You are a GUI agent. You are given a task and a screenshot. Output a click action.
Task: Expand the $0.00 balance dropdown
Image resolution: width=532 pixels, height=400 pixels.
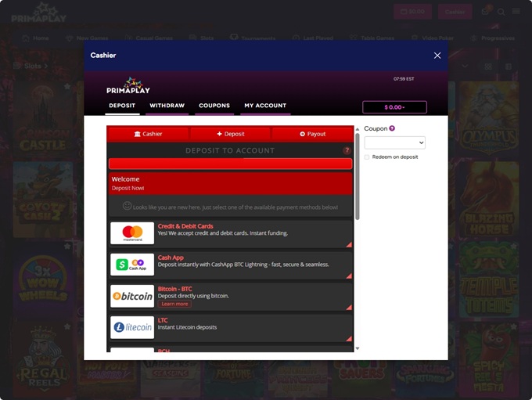394,107
